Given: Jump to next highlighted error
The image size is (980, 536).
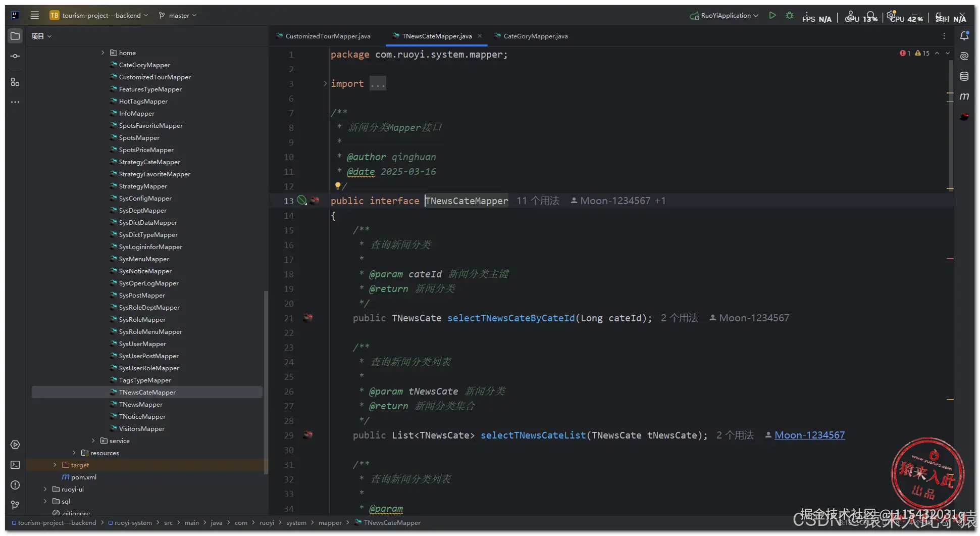Looking at the screenshot, I should [x=948, y=53].
